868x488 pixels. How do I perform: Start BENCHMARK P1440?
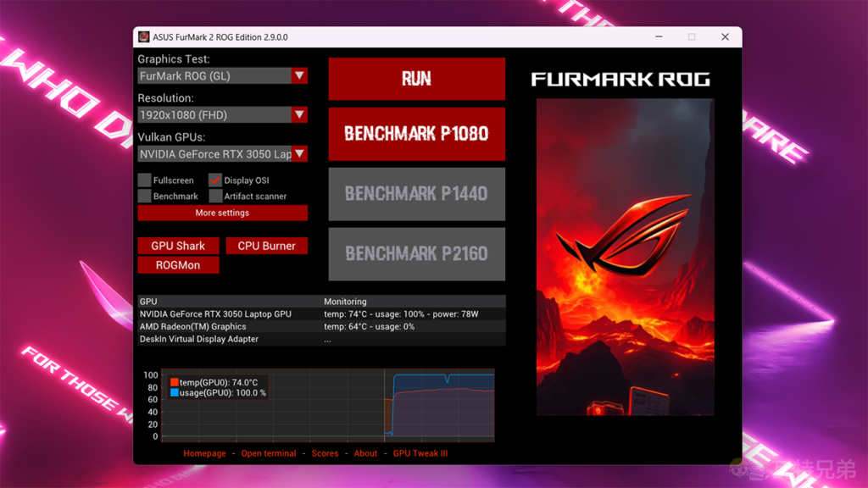pyautogui.click(x=417, y=194)
